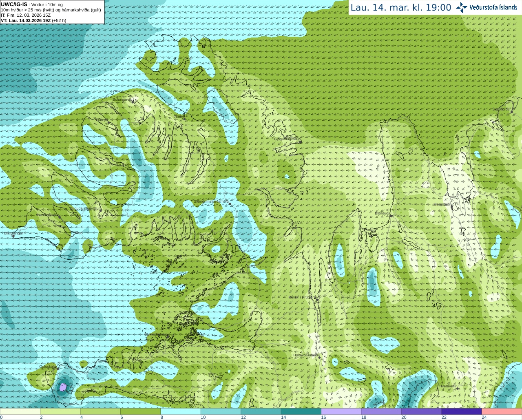Screen dimensions: 522x420
Task: Click the 14–16 m/s dark teal legend swatch
Action: pyautogui.click(x=301, y=411)
